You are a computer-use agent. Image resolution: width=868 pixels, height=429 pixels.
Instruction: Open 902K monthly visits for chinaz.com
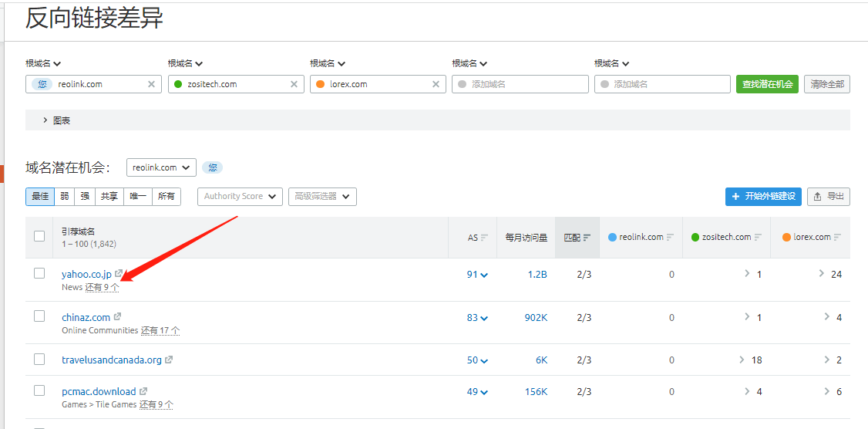coord(536,318)
